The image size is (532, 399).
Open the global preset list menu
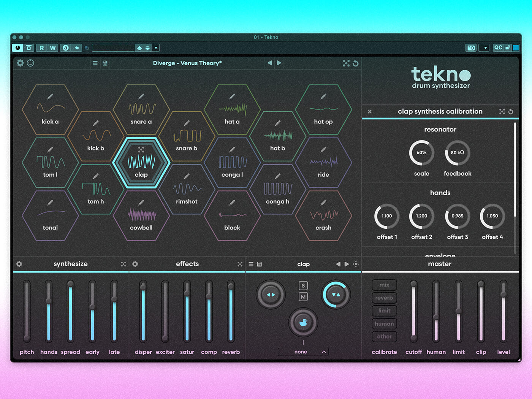95,63
